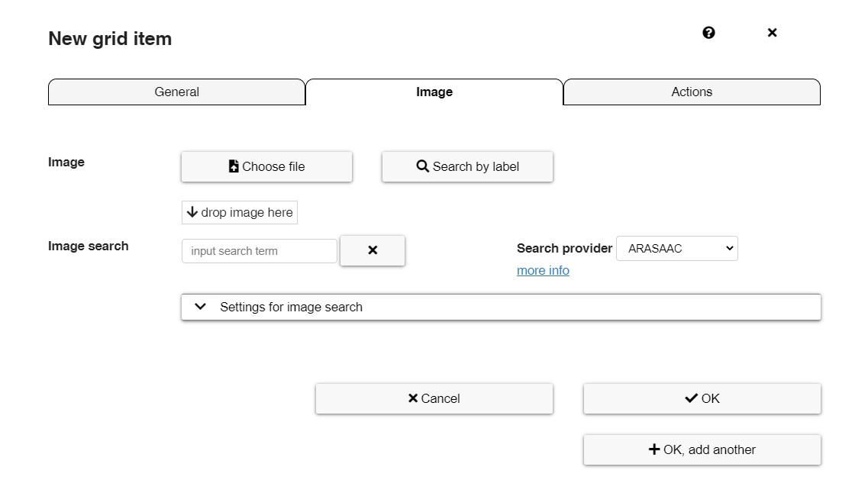
Task: Collapse the Settings for image search chevron
Action: 200,307
